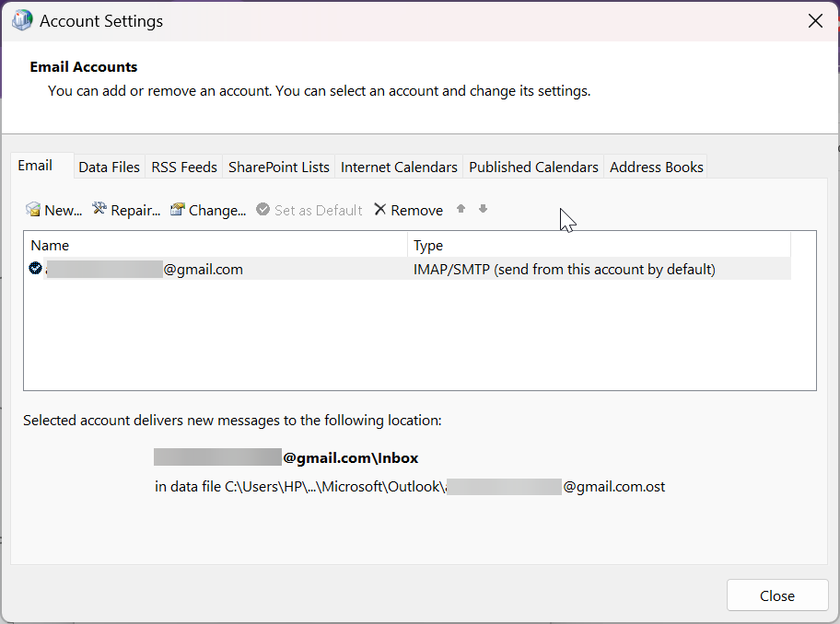Click the Account Settings window title icon

[x=22, y=20]
